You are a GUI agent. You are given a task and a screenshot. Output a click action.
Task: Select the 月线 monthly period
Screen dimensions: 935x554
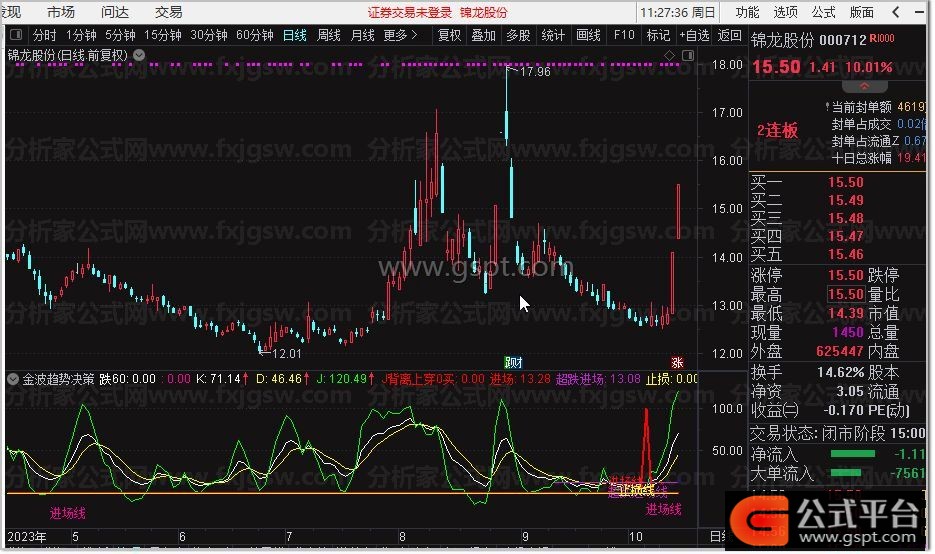coord(363,35)
